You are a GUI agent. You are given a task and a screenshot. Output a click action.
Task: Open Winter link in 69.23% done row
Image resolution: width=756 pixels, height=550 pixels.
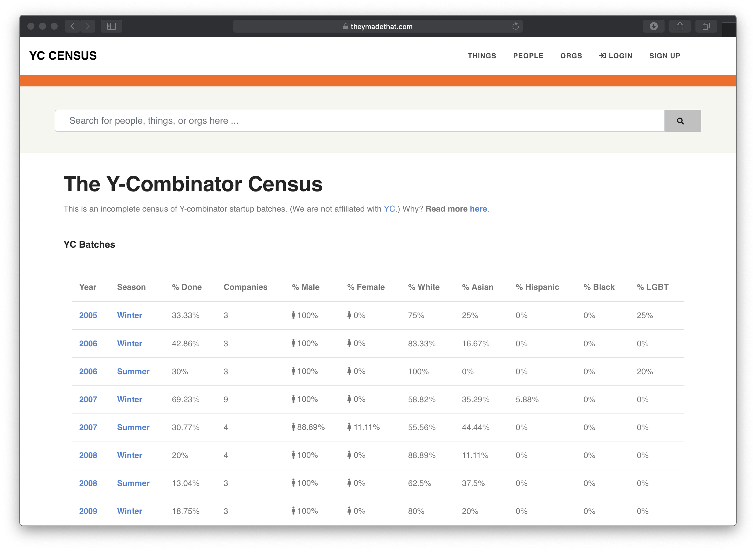[129, 400]
